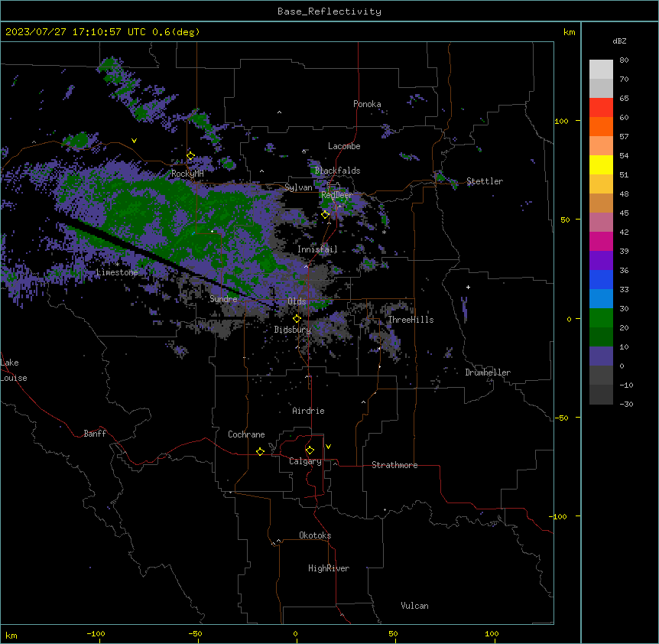Click the blue 33-36 dBZ legend swatch
659x644 pixels.
[601, 280]
